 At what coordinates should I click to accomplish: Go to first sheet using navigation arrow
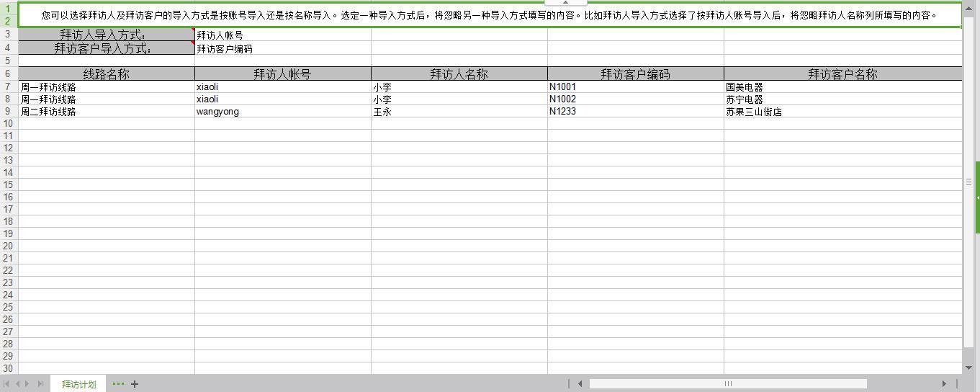pos(7,384)
